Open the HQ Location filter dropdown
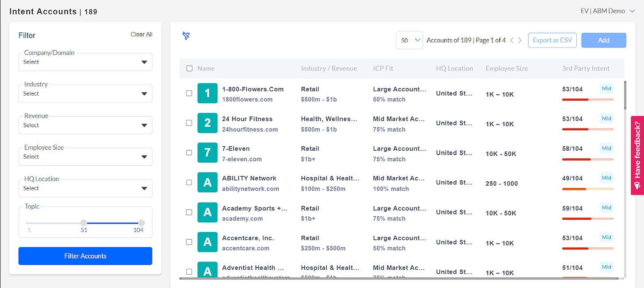This screenshot has width=644, height=288. 85,188
